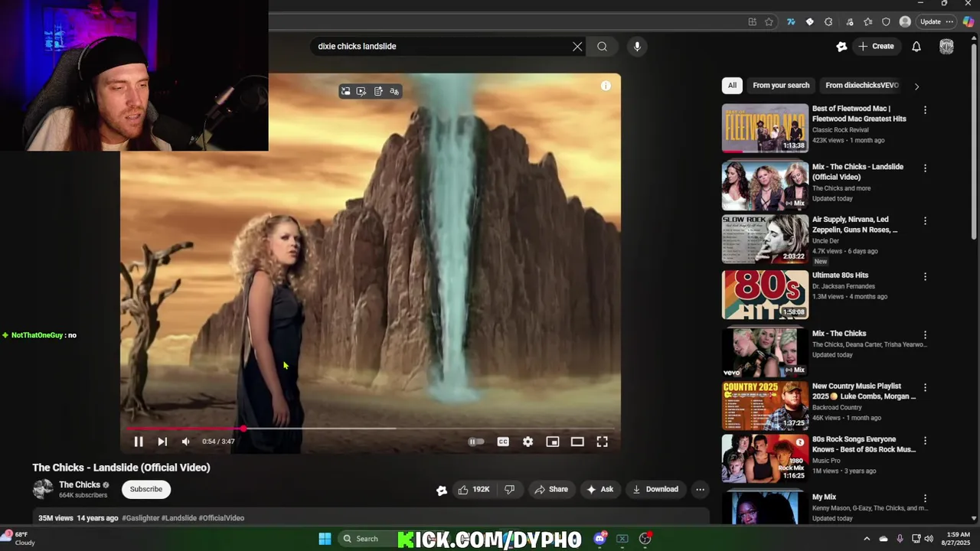
Task: Mute the video volume speaker icon
Action: click(x=185, y=442)
